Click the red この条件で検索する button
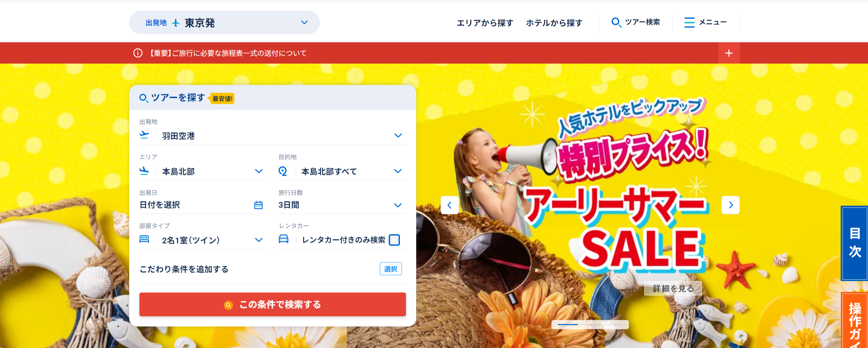The height and width of the screenshot is (348, 868). 272,304
